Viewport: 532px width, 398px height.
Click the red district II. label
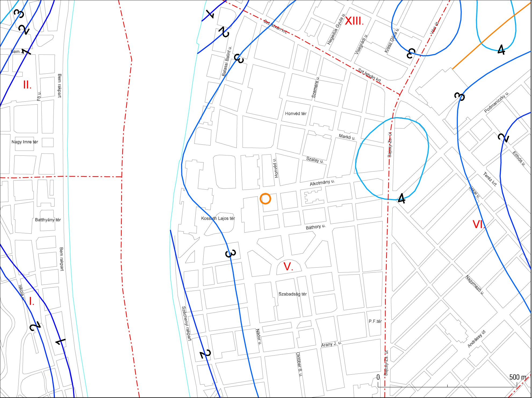click(27, 85)
